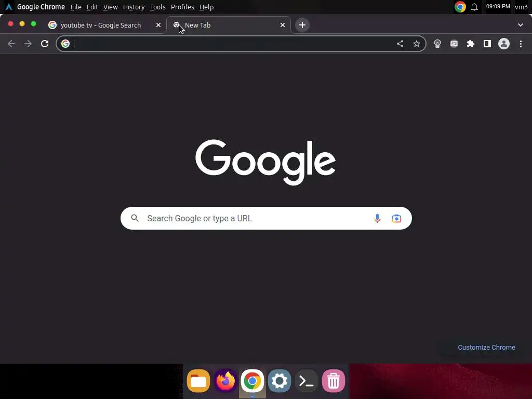Click the Chrome icon in the dock
The height and width of the screenshot is (399, 532).
coord(252,381)
